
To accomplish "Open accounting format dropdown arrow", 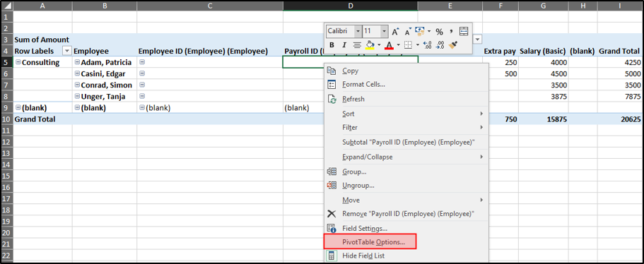I will [429, 32].
